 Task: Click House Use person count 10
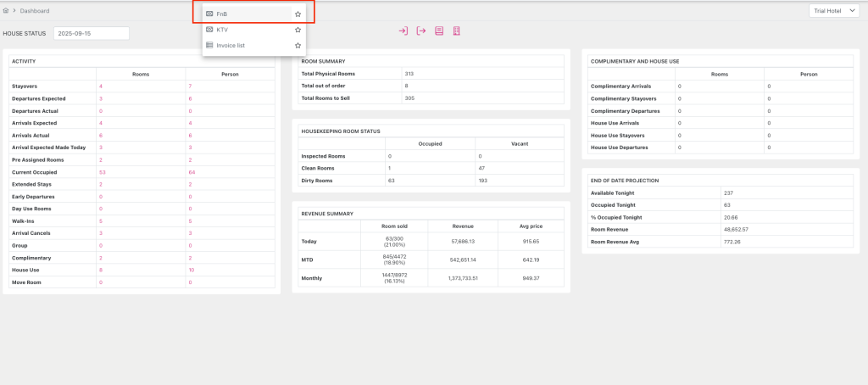(x=192, y=270)
